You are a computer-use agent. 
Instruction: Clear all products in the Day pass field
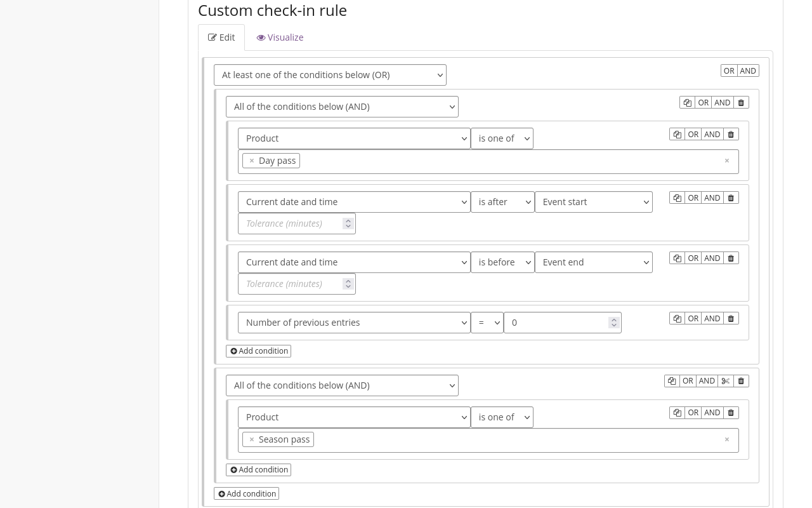tap(727, 161)
